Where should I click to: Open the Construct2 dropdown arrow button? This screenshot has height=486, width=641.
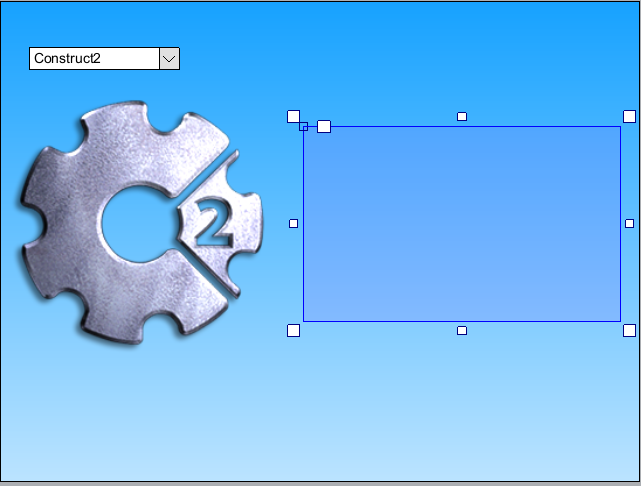pyautogui.click(x=169, y=58)
